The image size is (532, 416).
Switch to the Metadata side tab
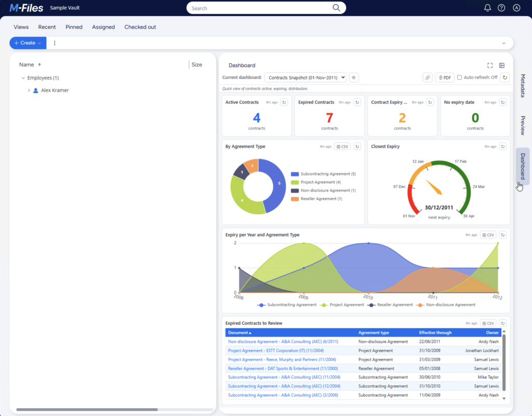(523, 86)
